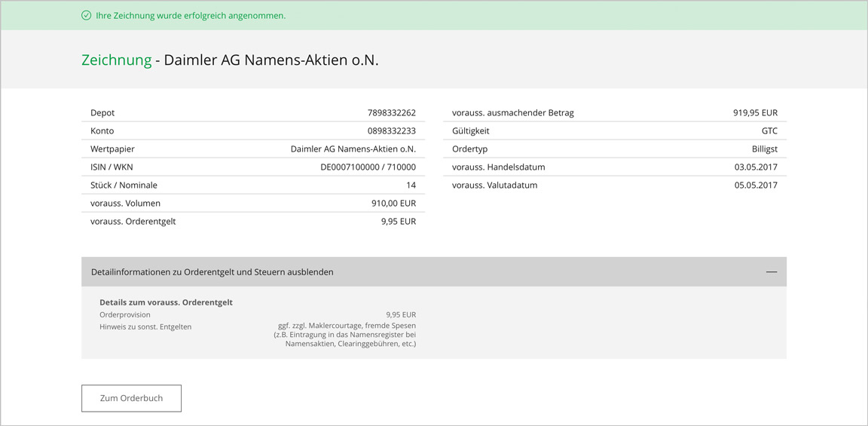Click the Orderentgelt value '9,95 EUR' in the Depot table
868x426 pixels.
tap(399, 222)
